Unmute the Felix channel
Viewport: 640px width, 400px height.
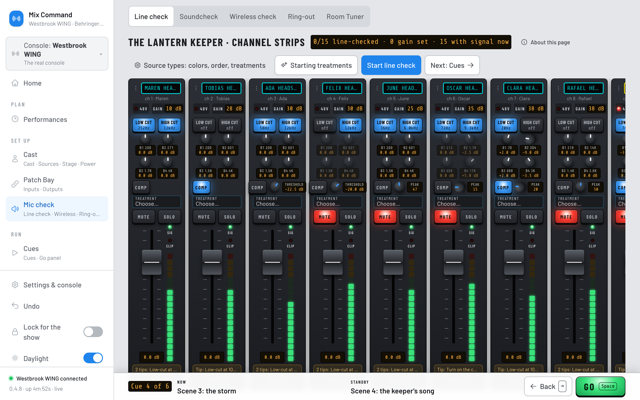tap(324, 217)
